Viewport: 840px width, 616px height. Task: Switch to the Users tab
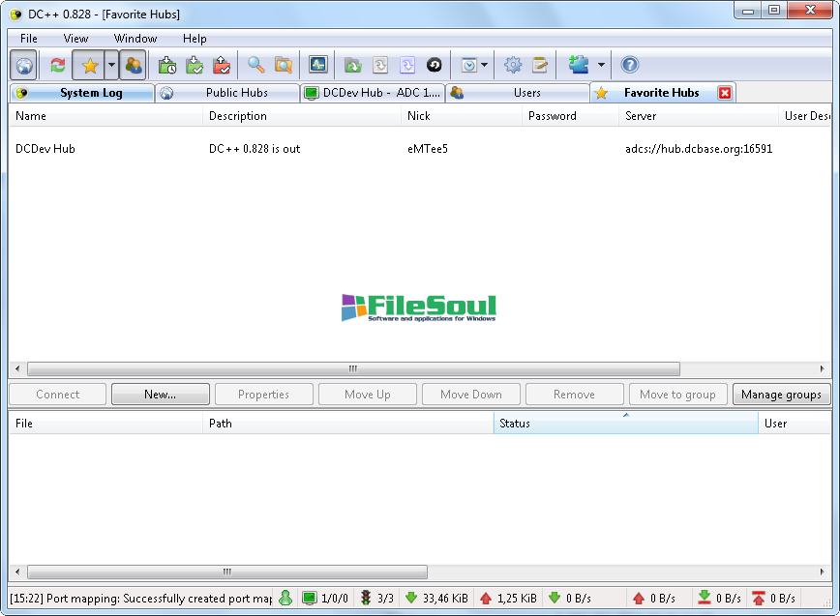point(518,93)
